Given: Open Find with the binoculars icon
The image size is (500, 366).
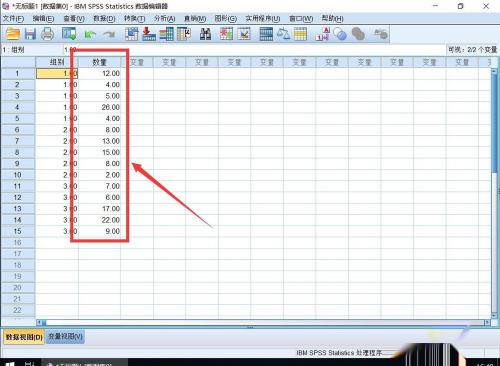Looking at the screenshot, I should click(205, 34).
